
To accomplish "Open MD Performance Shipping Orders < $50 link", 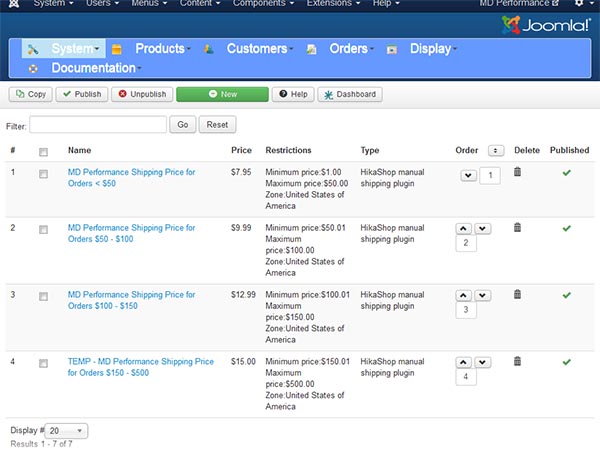I will pos(131,178).
